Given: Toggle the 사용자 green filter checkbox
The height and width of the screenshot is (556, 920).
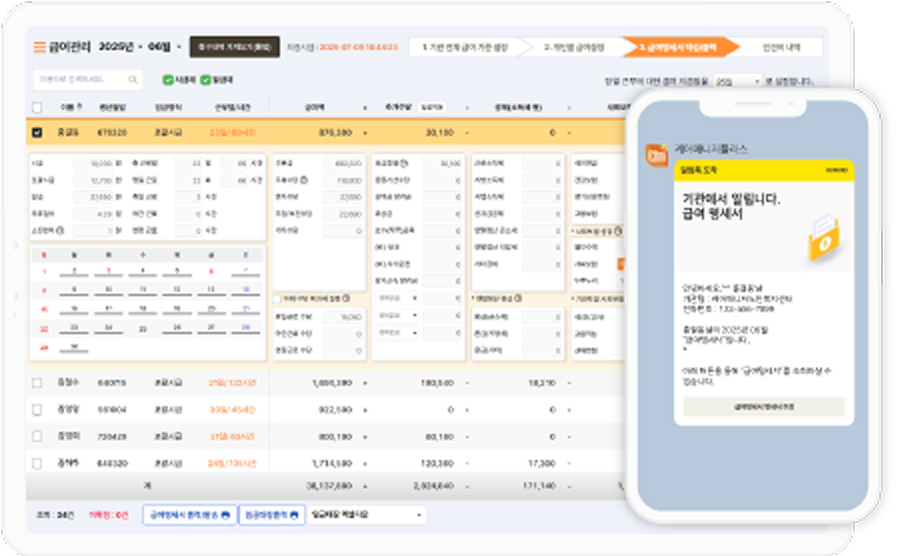Looking at the screenshot, I should point(167,79).
